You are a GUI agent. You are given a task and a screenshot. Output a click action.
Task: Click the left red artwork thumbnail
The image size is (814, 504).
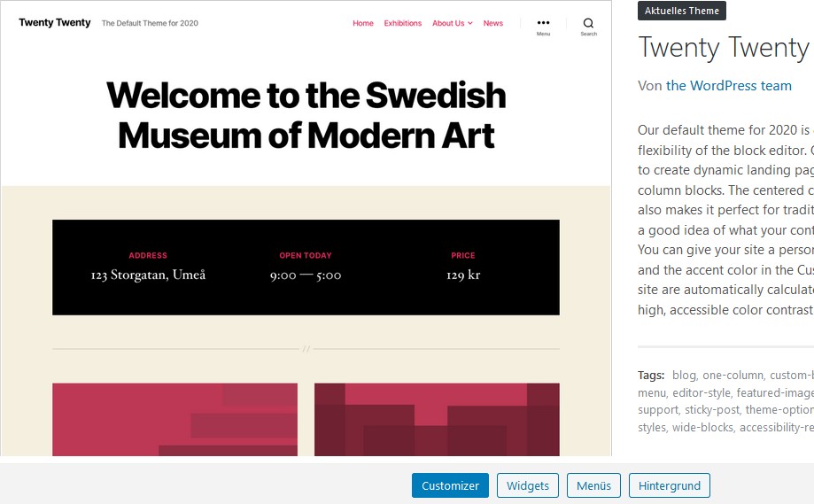174,419
